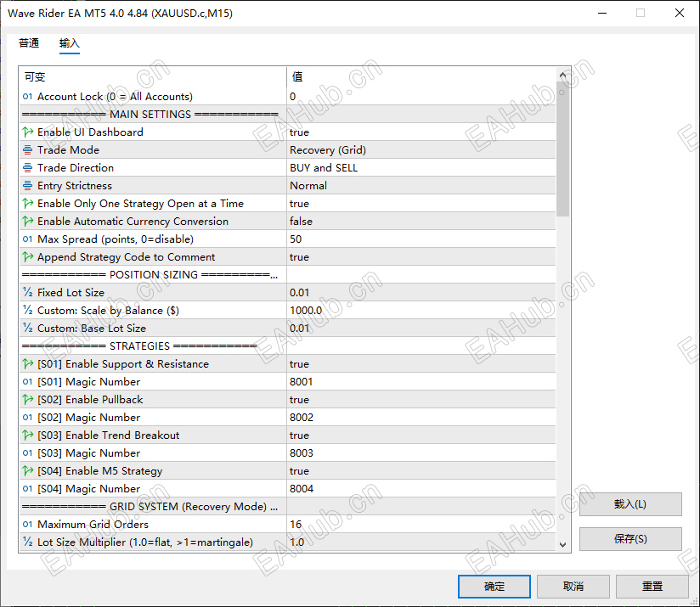Image resolution: width=700 pixels, height=607 pixels.
Task: Edit Custom: Base Lot Size value 0.01
Action: (x=421, y=329)
